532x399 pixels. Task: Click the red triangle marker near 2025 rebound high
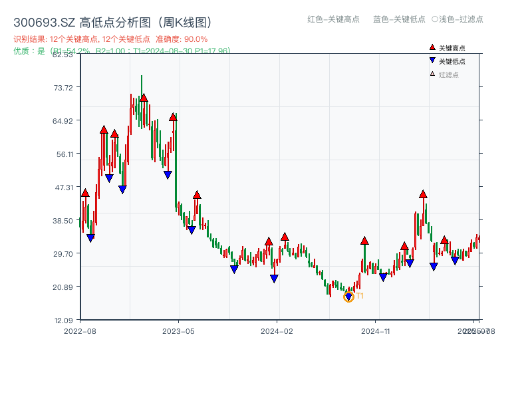click(422, 195)
